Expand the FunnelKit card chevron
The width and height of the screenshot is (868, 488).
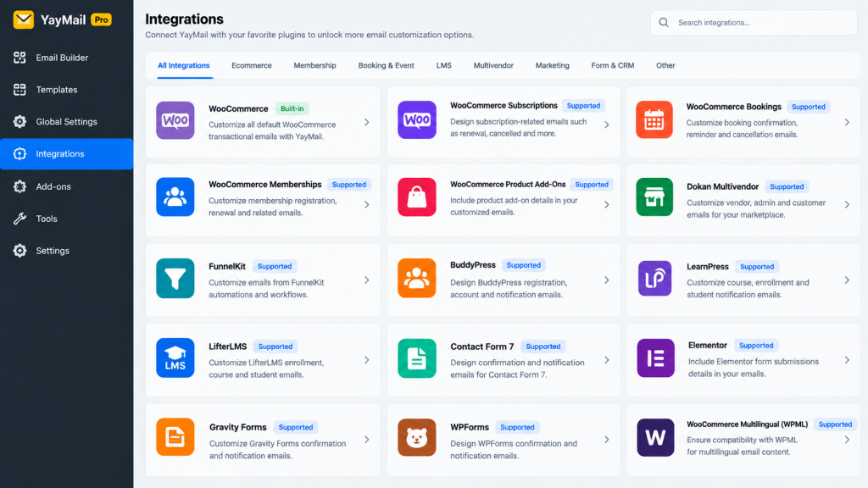[x=367, y=280]
